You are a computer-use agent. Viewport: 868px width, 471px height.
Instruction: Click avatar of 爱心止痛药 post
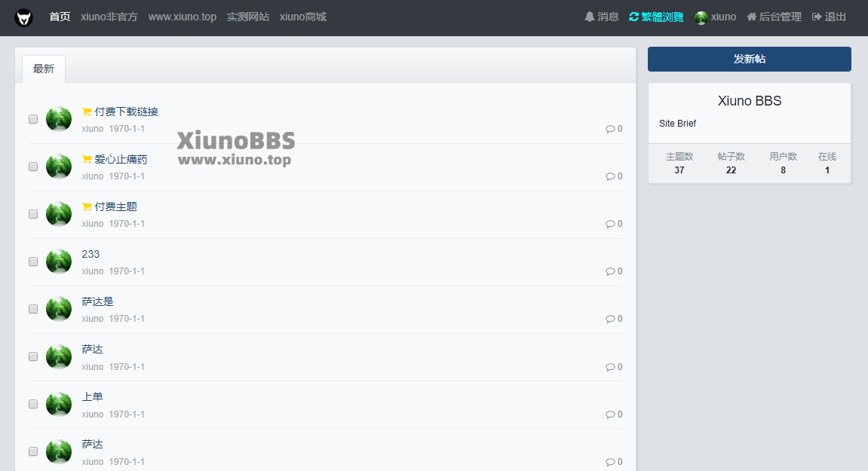click(59, 167)
